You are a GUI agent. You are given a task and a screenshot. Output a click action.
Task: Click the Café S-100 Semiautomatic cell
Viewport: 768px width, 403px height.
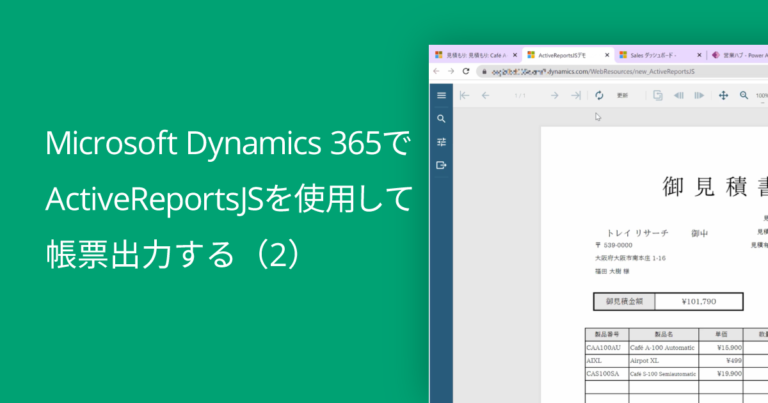pyautogui.click(x=664, y=374)
